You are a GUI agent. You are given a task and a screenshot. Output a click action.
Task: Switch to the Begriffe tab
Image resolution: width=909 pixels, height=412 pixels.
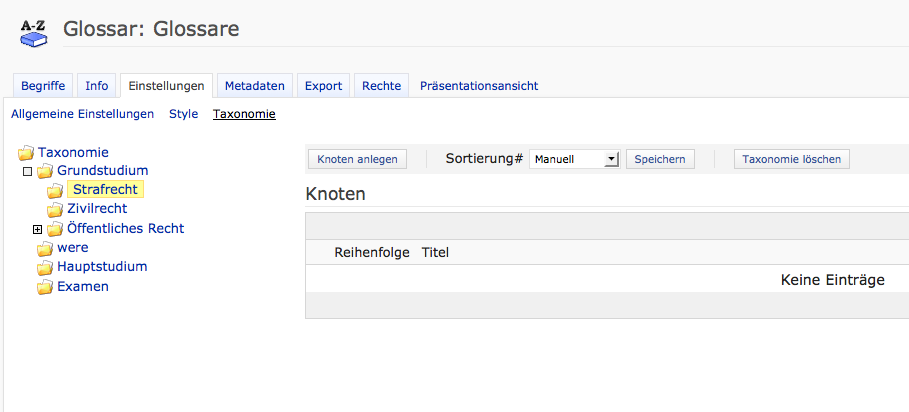[43, 86]
